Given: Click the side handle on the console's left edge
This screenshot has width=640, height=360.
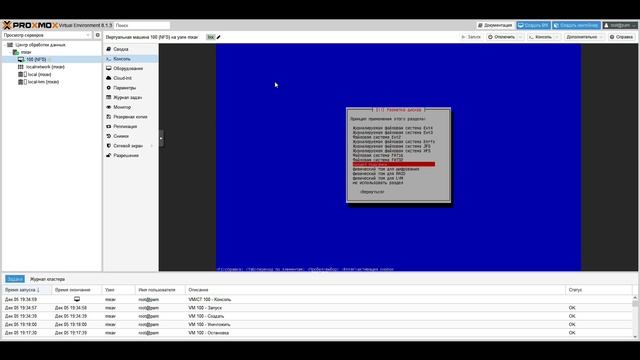Looking at the screenshot, I should click(161, 138).
